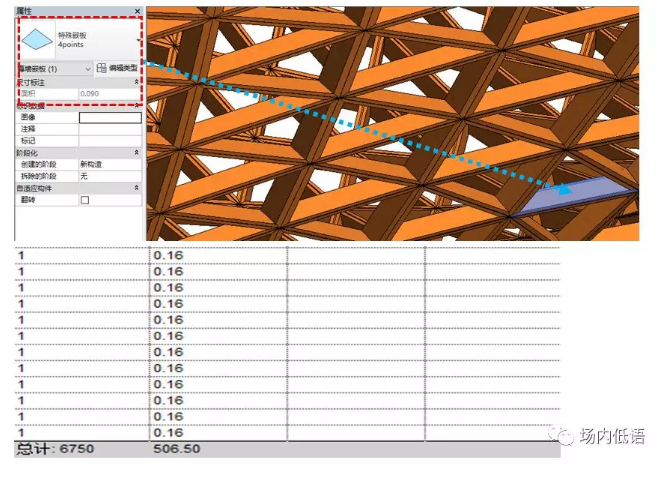Select the 面积 property label

(x=28, y=94)
